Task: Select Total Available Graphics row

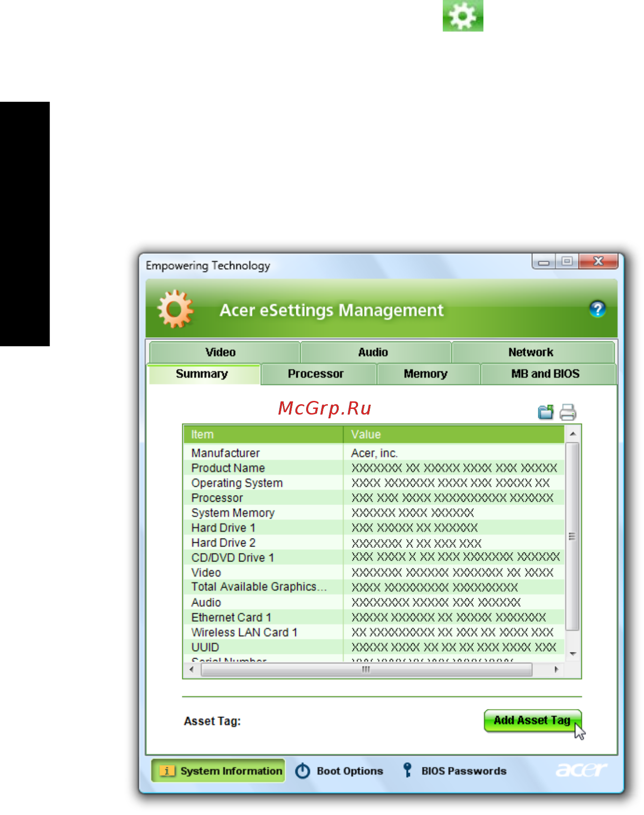Action: 374,587
